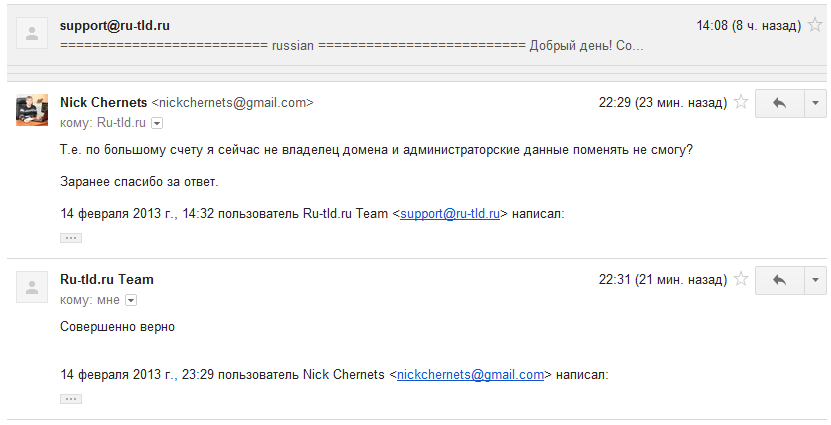Reply to Nick Chernets' message
831x425 pixels.
pos(780,102)
